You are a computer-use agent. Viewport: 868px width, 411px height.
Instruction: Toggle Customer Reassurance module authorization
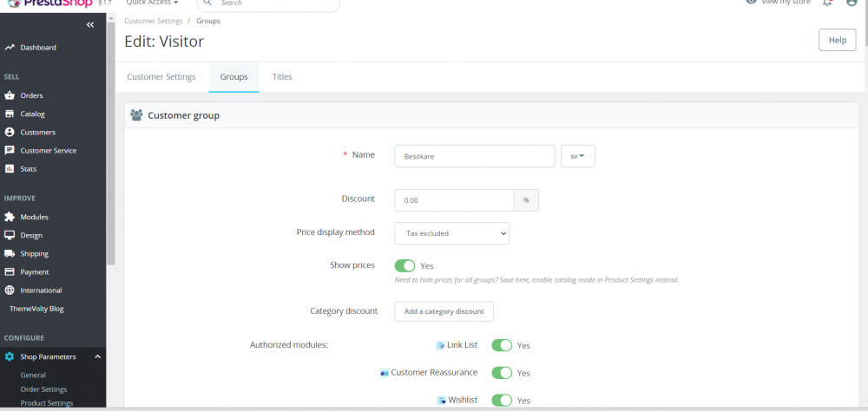coord(502,373)
